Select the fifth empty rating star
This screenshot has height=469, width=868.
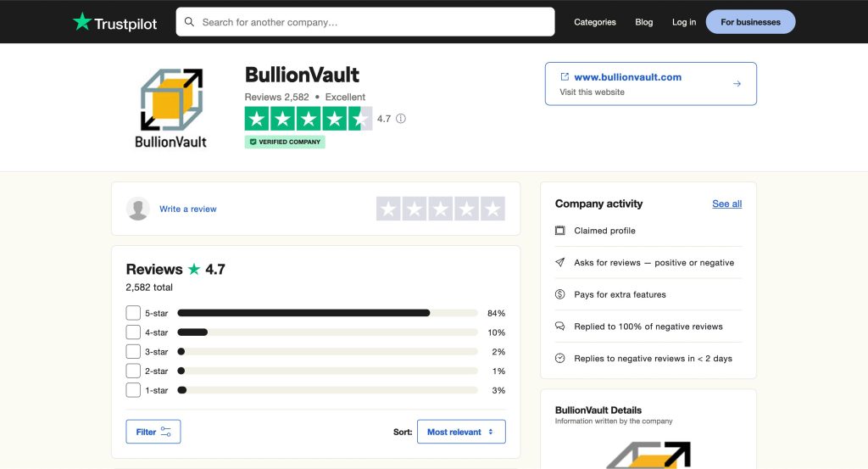(492, 209)
